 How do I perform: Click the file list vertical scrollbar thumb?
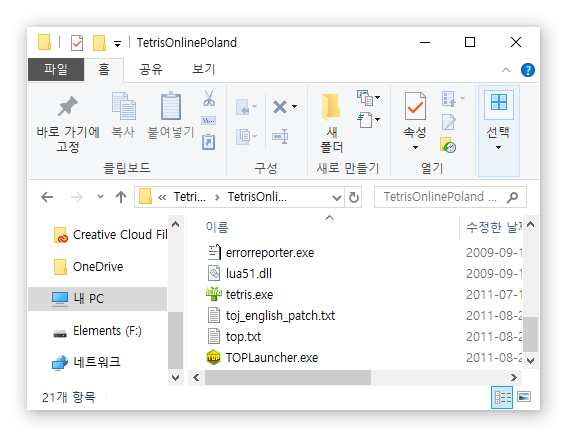(530, 334)
